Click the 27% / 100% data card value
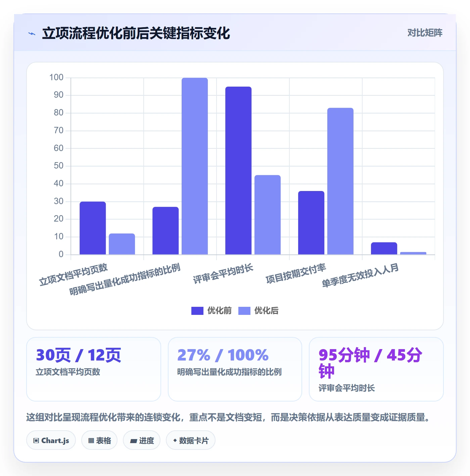This screenshot has height=476, width=470. 223,355
